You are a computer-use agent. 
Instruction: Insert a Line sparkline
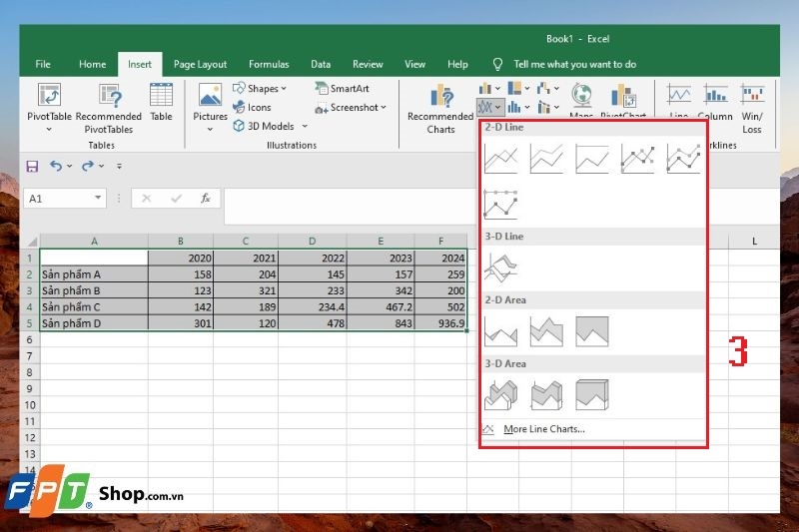[x=679, y=102]
